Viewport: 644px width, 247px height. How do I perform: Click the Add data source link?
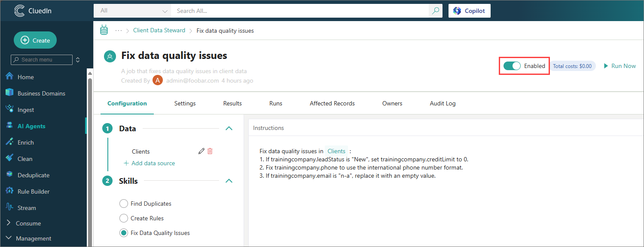(x=149, y=163)
